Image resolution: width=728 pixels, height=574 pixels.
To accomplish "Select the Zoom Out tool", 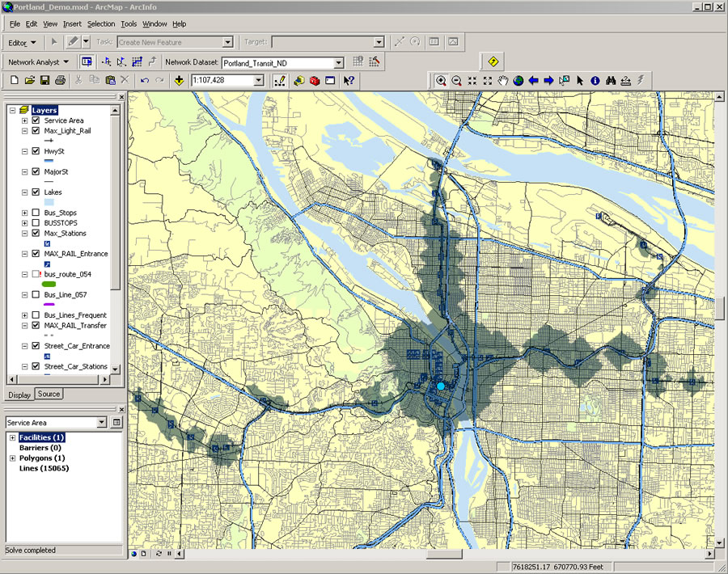I will (456, 81).
